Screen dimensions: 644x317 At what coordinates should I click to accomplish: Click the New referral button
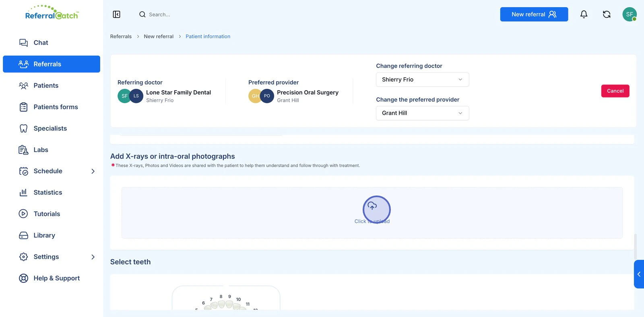click(534, 14)
